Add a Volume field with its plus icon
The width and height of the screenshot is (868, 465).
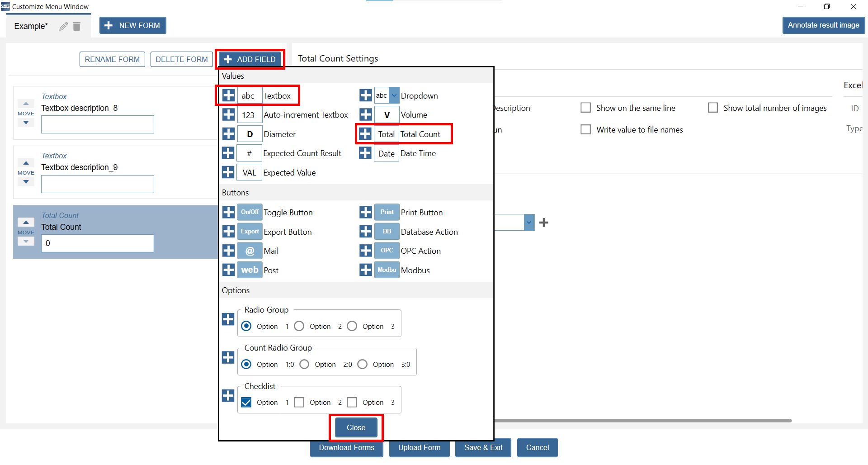[365, 115]
